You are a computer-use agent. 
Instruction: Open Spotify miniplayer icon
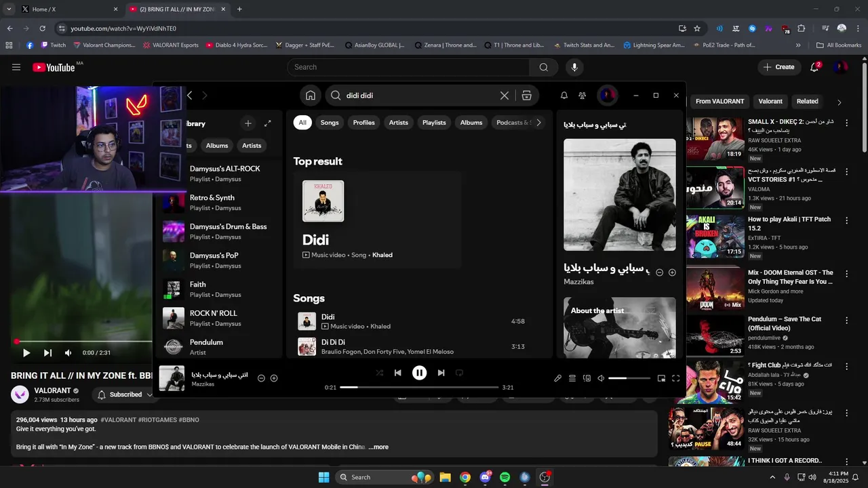point(661,378)
